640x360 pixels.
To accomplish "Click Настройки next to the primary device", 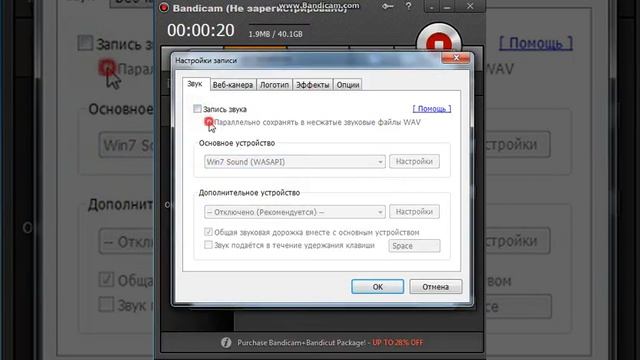I will (414, 161).
